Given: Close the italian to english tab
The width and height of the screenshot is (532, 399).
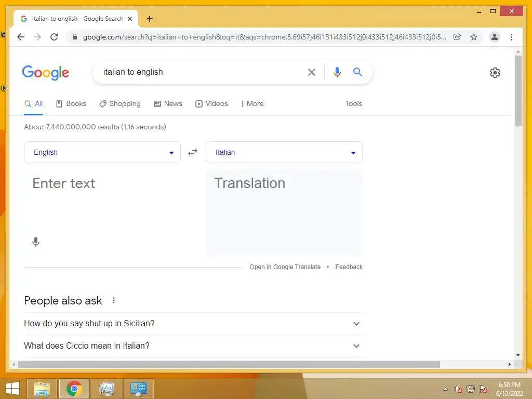Looking at the screenshot, I should 129,19.
